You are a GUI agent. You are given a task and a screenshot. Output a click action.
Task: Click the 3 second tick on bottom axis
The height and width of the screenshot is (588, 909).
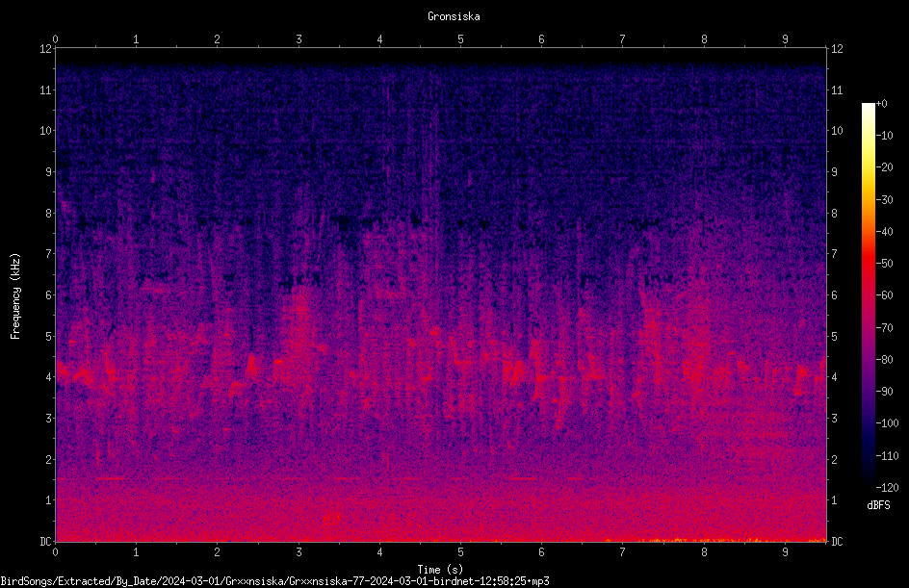pos(299,552)
